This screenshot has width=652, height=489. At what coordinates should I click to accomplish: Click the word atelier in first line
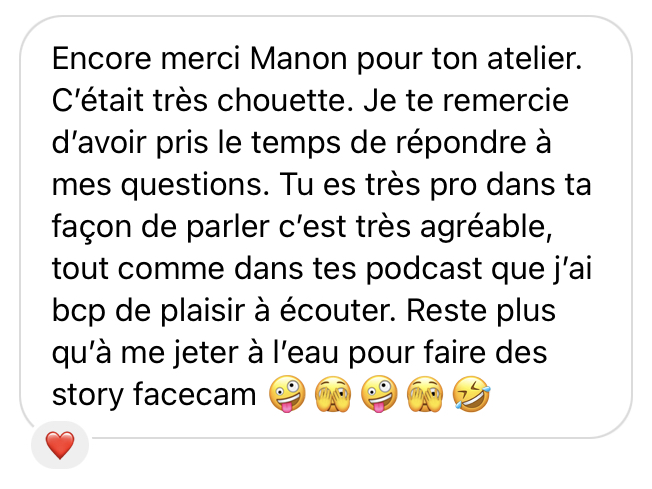(534, 59)
